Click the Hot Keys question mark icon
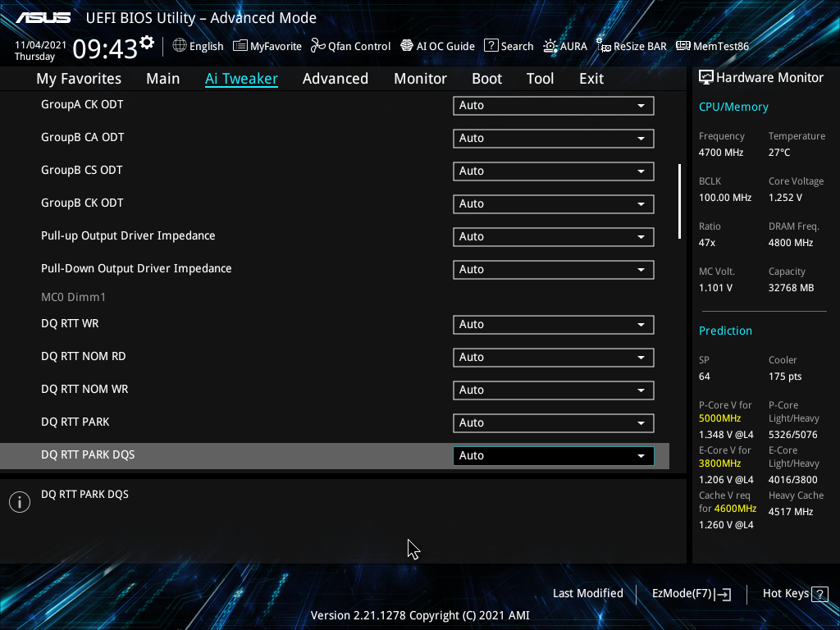This screenshot has width=840, height=630. [819, 594]
